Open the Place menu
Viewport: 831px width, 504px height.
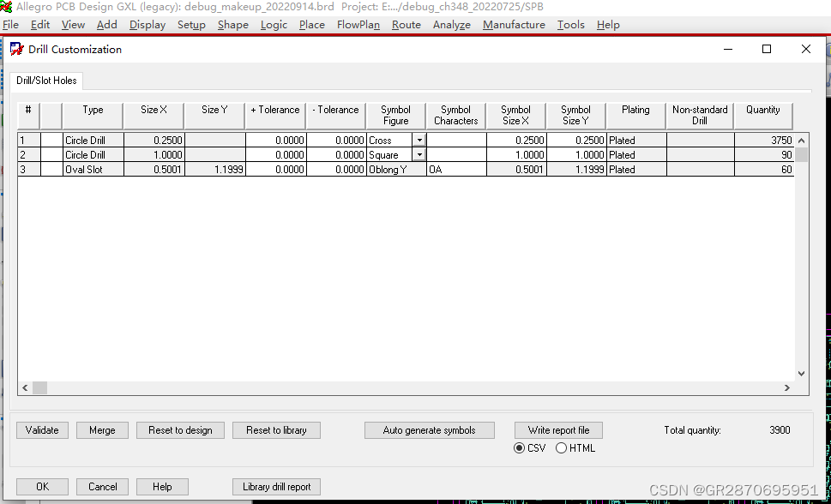point(311,25)
